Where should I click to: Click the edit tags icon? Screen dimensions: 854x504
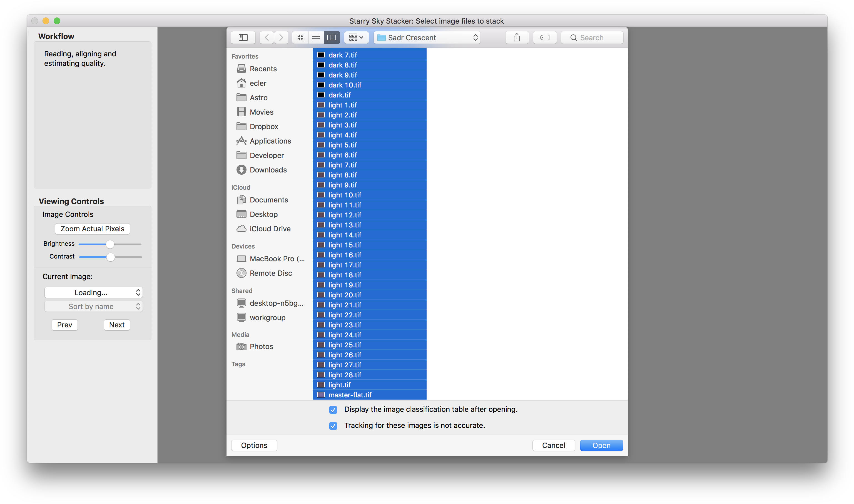[x=545, y=37]
